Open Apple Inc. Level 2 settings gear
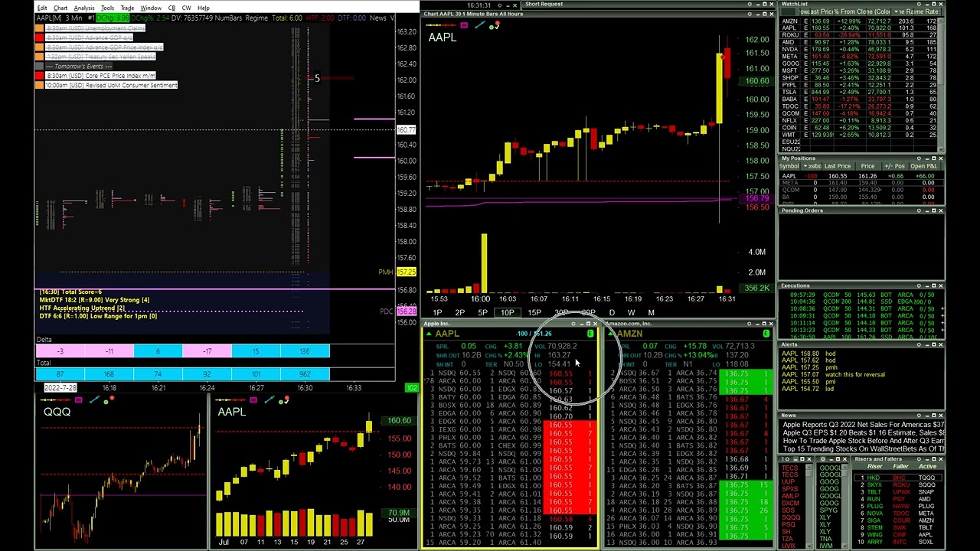This screenshot has height=551, width=980. click(573, 324)
